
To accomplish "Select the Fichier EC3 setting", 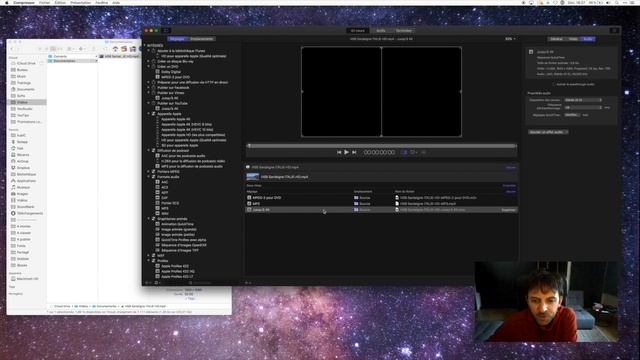I will [170, 203].
